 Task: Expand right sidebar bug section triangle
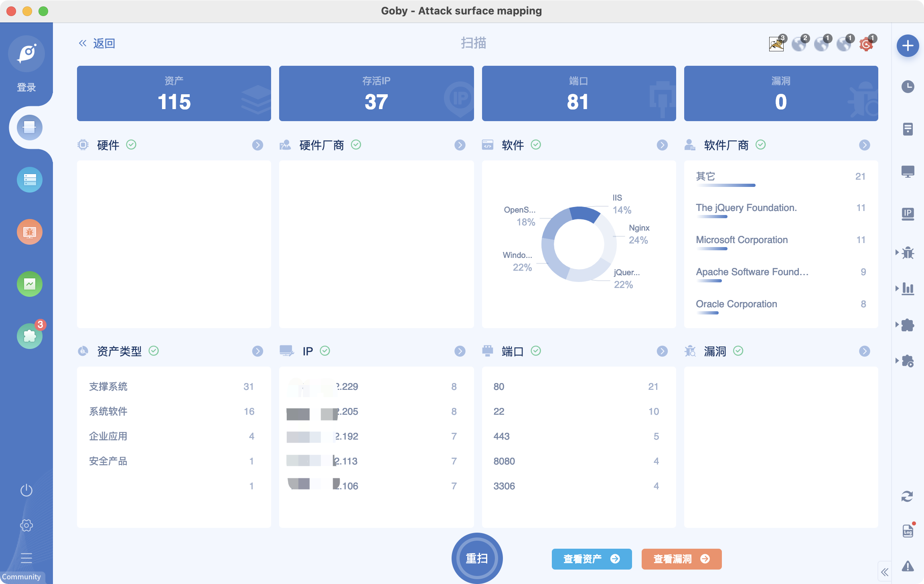[897, 252]
